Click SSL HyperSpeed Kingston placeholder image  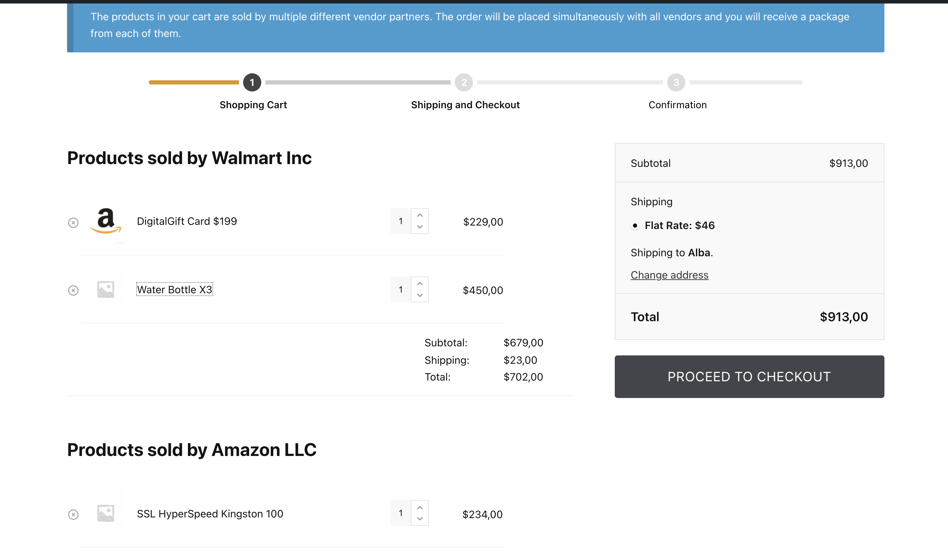[106, 513]
